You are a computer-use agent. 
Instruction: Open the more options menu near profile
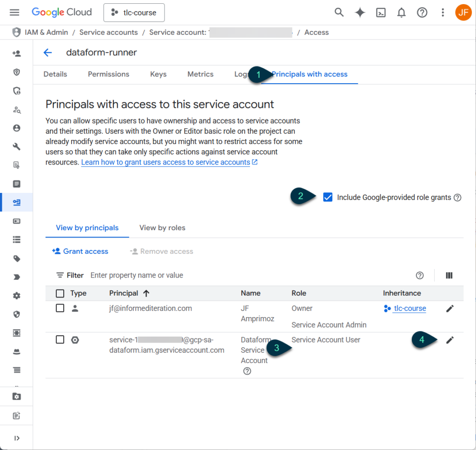(443, 13)
